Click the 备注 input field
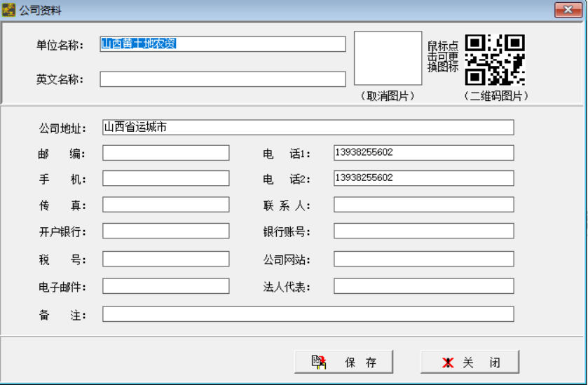588x385 pixels. 308,314
